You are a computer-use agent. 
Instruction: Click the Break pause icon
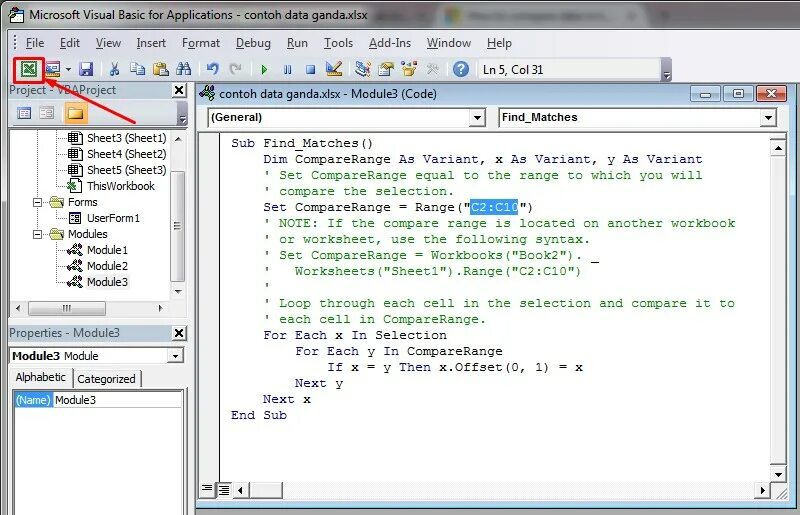click(x=287, y=69)
